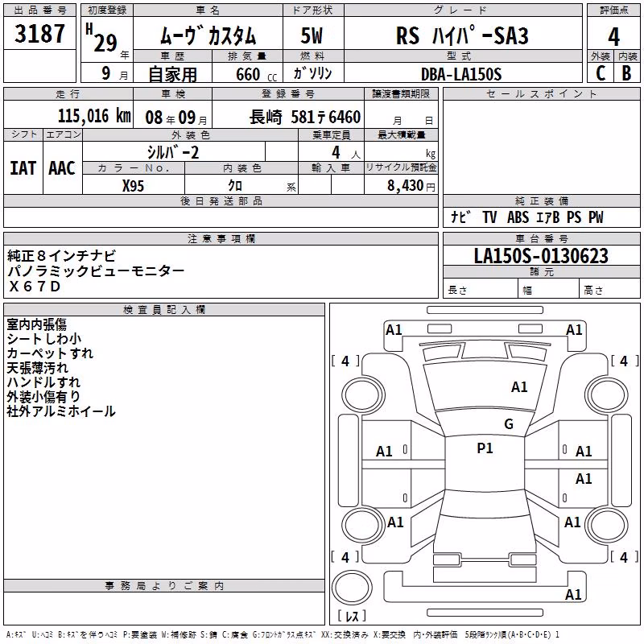This screenshot has width=644, height=644.
Task: Click the displacement value 660 cc
Action: point(256,74)
